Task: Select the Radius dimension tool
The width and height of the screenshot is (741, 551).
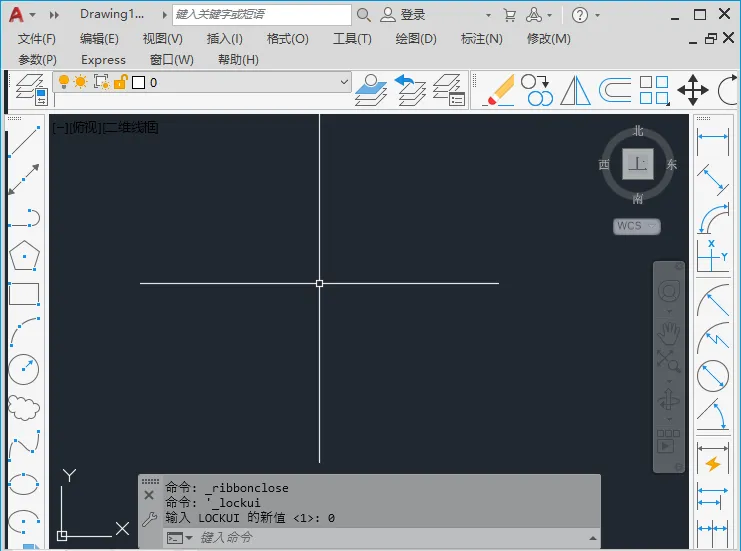Action: [713, 301]
